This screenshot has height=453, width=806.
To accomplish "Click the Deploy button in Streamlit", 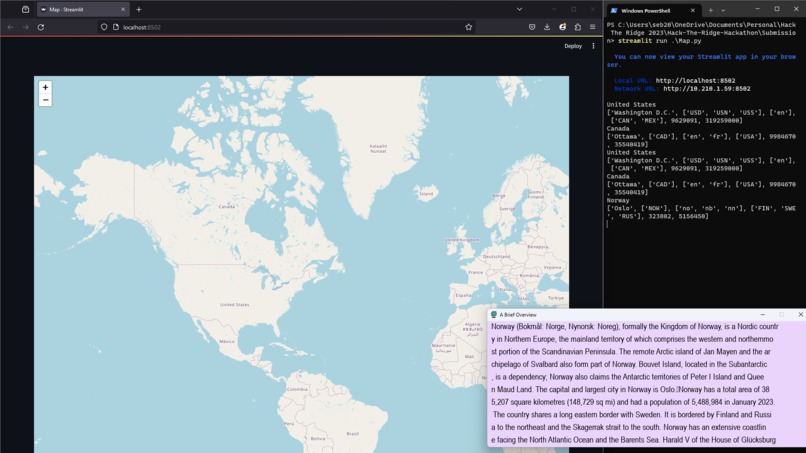I will click(573, 46).
